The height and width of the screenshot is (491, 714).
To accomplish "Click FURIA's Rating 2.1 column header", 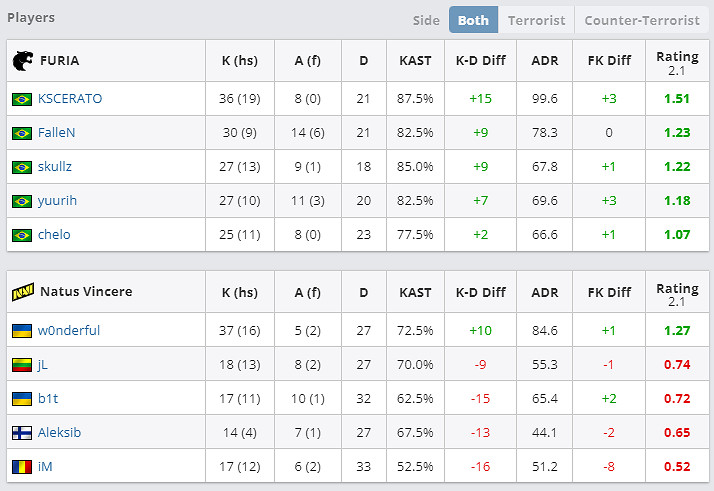I will [677, 61].
